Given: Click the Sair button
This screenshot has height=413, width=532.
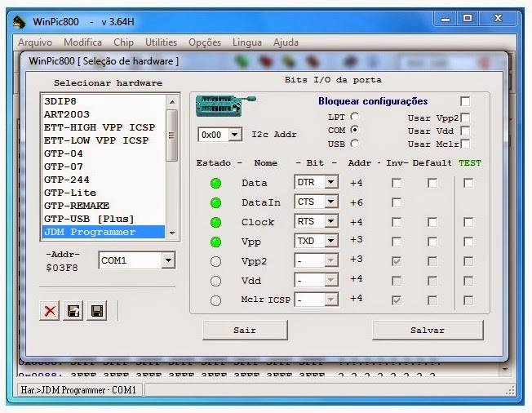Looking at the screenshot, I should pyautogui.click(x=245, y=330).
